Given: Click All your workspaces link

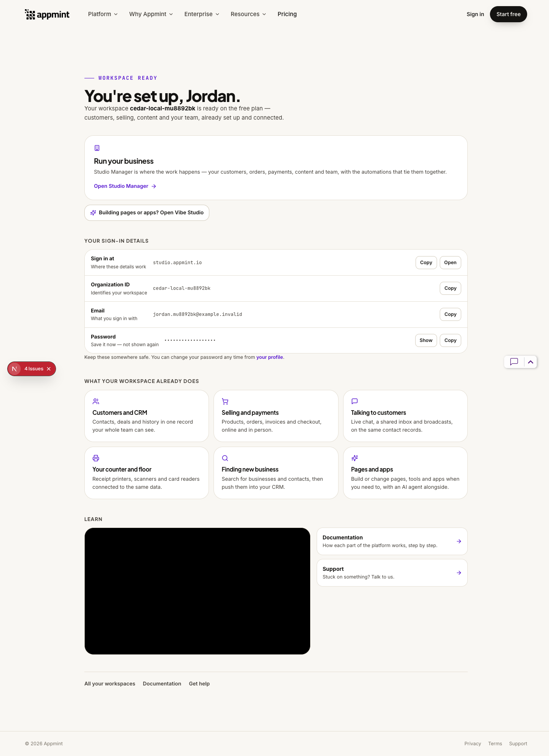Looking at the screenshot, I should (110, 684).
